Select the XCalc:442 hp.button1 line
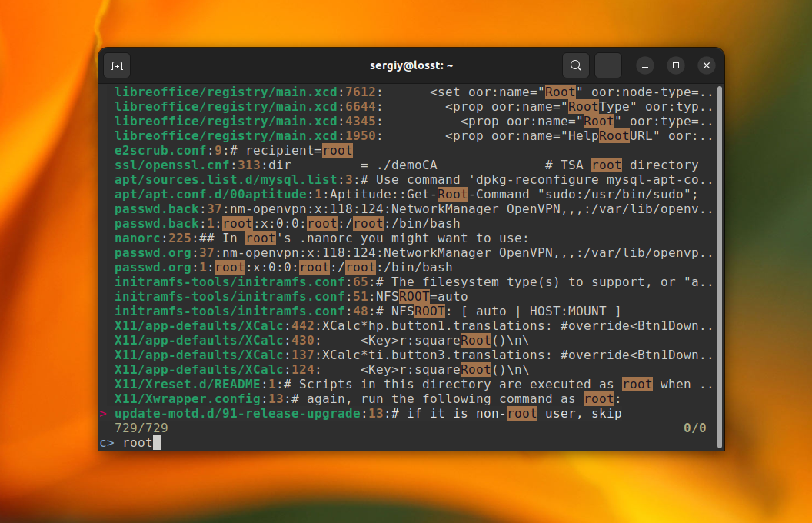 click(413, 325)
